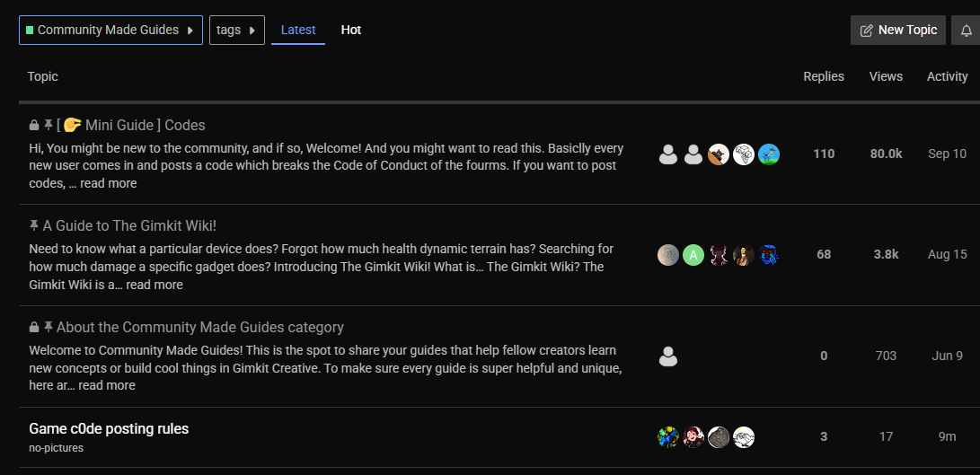
Task: Click the avatar on About Community Made Guides row
Action: 668,356
